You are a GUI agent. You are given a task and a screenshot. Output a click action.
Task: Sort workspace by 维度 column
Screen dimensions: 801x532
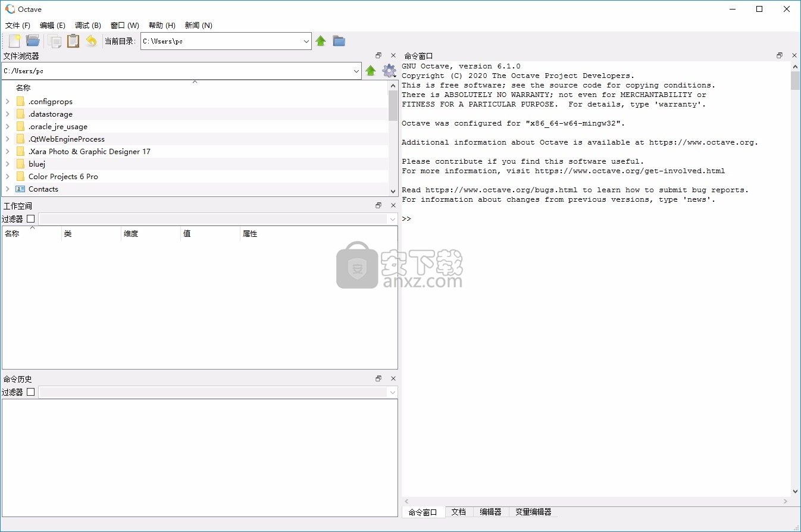click(x=151, y=234)
